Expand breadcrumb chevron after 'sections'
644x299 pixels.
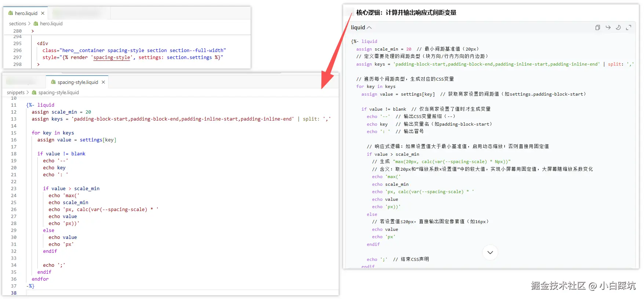[x=29, y=23]
